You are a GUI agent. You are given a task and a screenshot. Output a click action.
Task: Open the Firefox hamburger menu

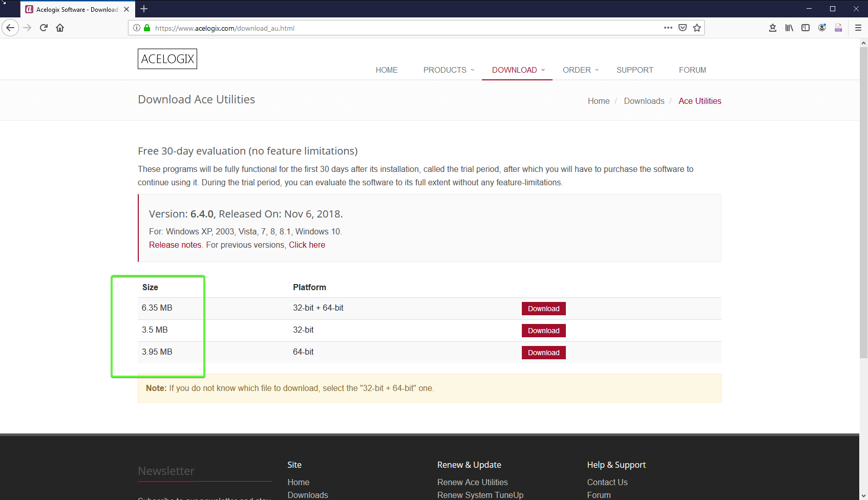pyautogui.click(x=858, y=28)
